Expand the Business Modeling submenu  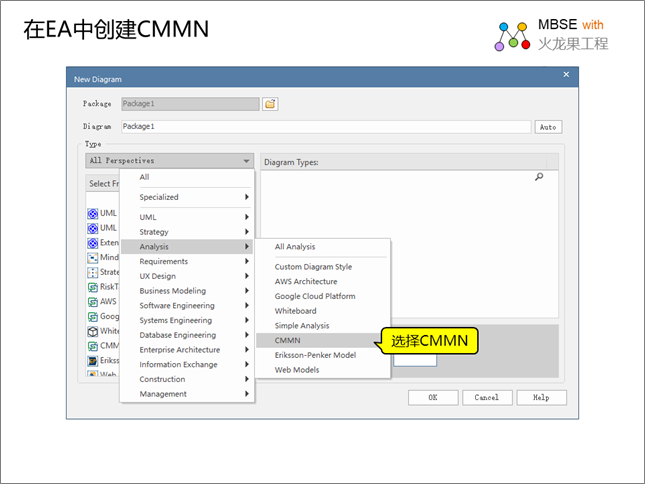187,291
